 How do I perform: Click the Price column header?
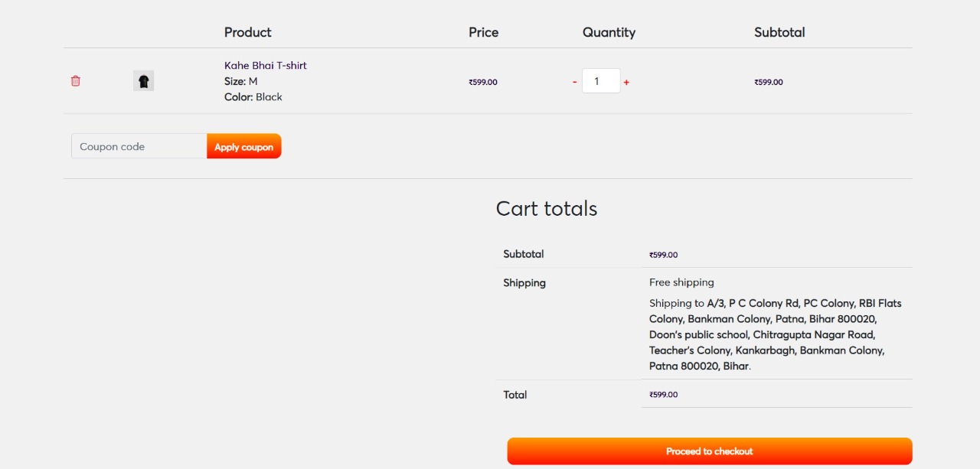pyautogui.click(x=483, y=32)
